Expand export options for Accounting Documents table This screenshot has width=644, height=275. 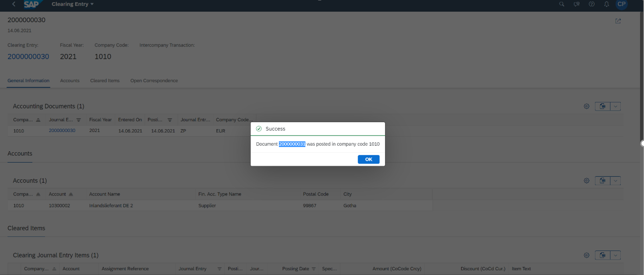(615, 106)
